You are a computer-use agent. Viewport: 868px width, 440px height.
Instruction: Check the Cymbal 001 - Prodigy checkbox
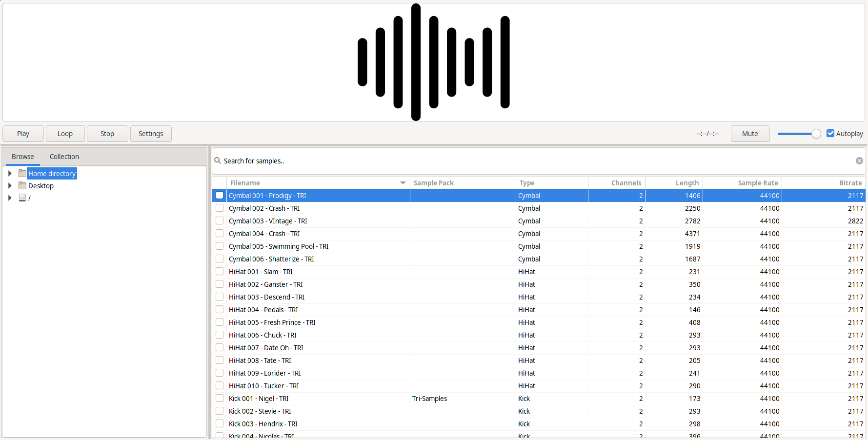pos(219,195)
